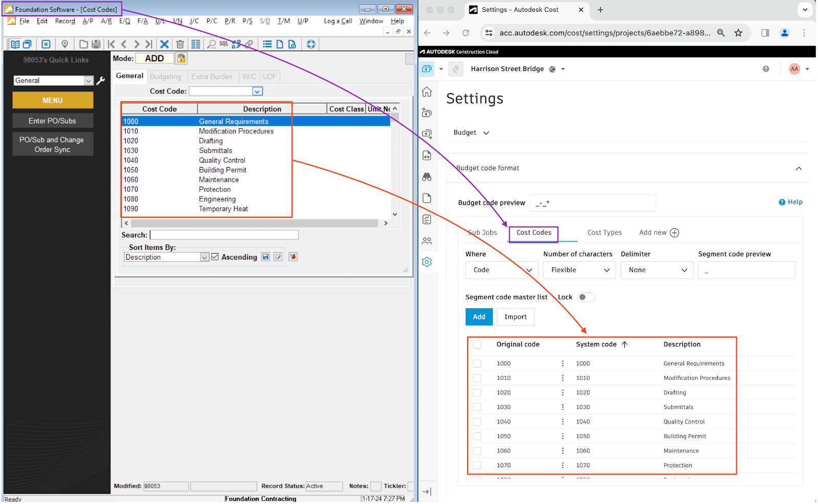This screenshot has width=818, height=504.
Task: Open the File menu in Foundation Software
Action: 25,21
